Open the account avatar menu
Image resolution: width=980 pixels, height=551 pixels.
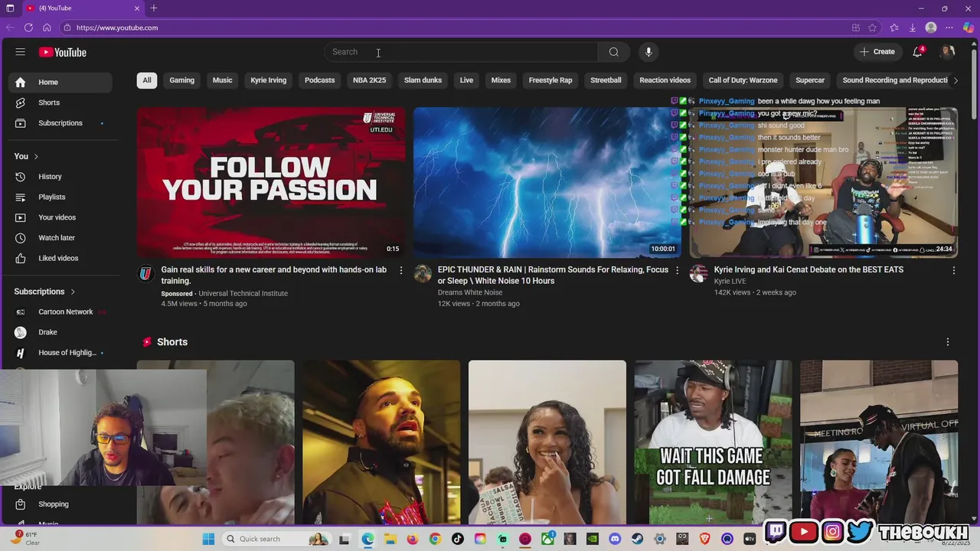point(948,52)
